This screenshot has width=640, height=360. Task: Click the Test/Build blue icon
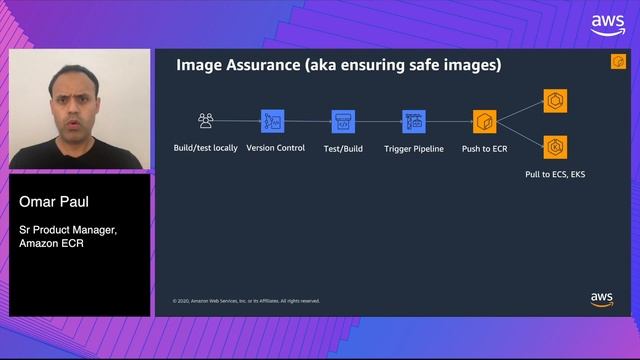click(x=343, y=122)
